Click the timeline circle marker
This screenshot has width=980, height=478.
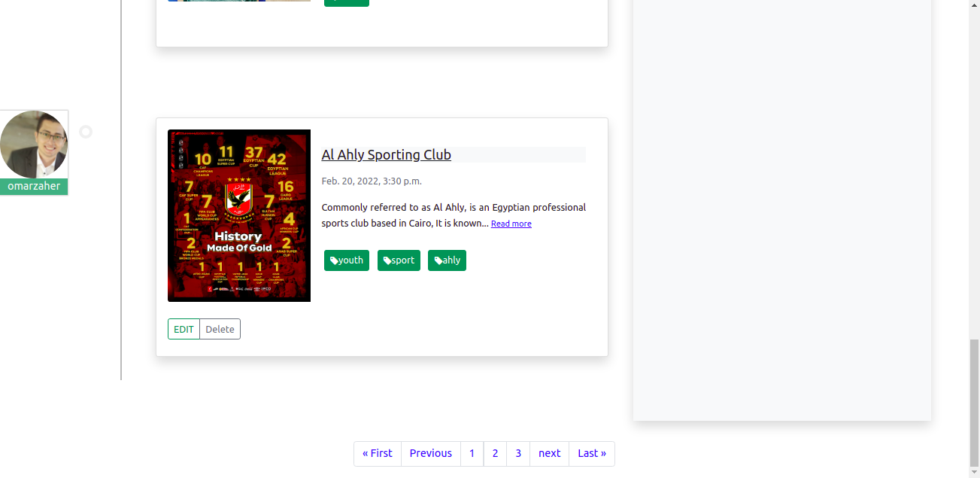[x=86, y=132]
